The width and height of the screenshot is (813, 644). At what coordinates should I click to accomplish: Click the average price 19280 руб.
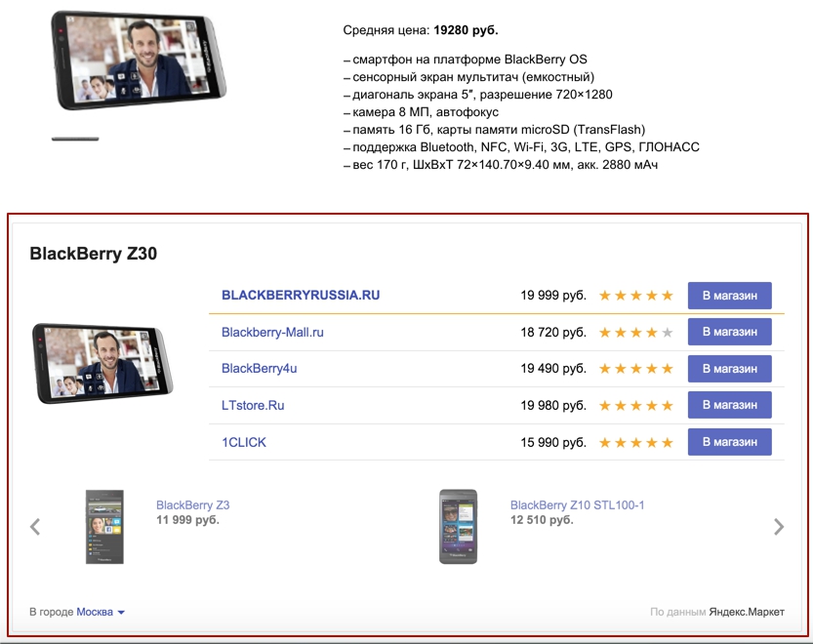pyautogui.click(x=466, y=30)
